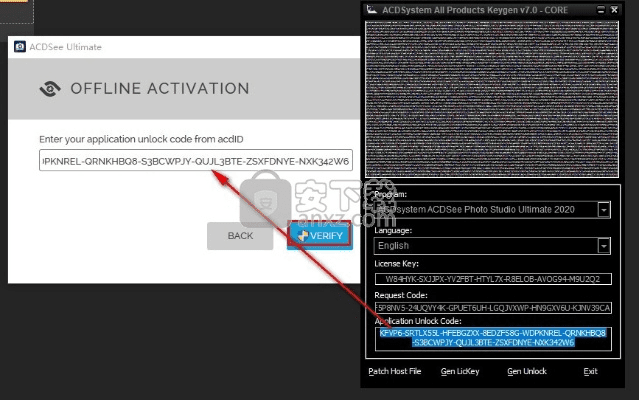Click the eye logo beside OFFLINE ACTIVATION
The width and height of the screenshot is (639, 400).
point(50,88)
